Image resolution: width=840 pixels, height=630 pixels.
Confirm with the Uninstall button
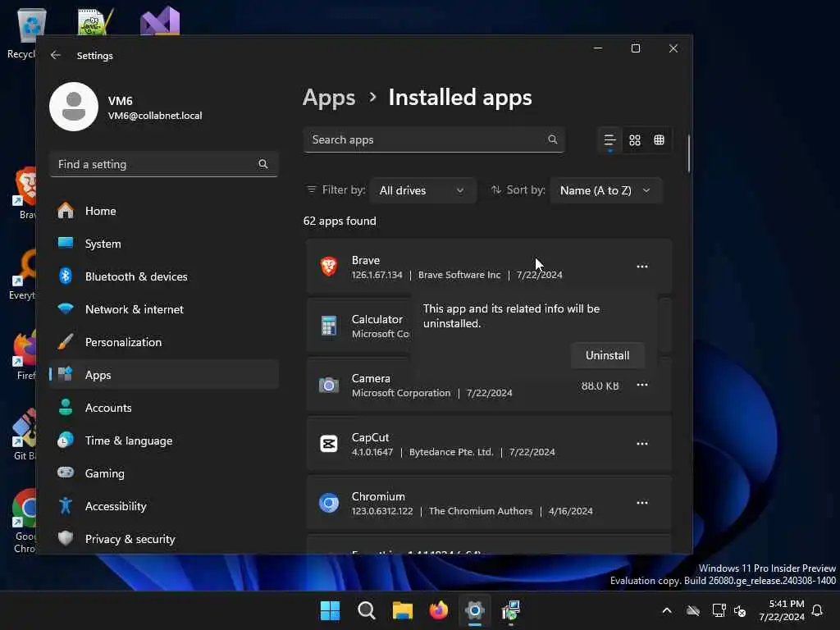pyautogui.click(x=607, y=355)
